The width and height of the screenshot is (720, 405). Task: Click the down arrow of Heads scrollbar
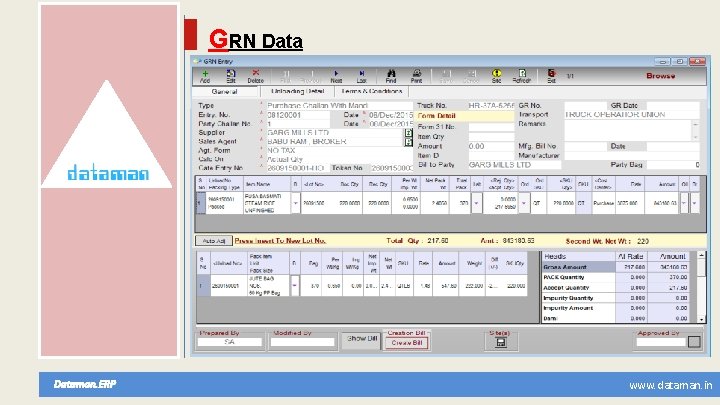coord(701,319)
